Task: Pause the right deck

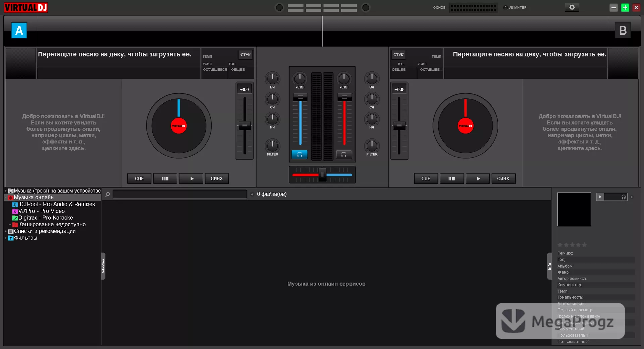Action: pos(452,179)
